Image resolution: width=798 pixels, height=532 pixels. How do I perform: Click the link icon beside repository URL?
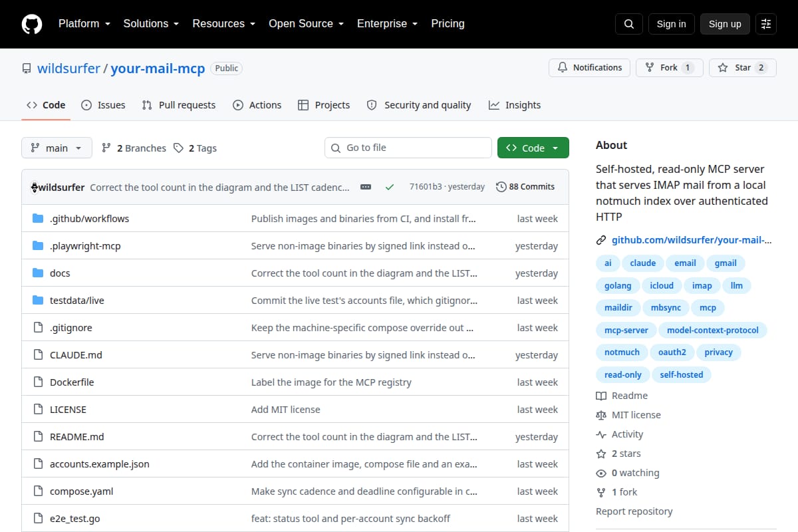point(601,240)
